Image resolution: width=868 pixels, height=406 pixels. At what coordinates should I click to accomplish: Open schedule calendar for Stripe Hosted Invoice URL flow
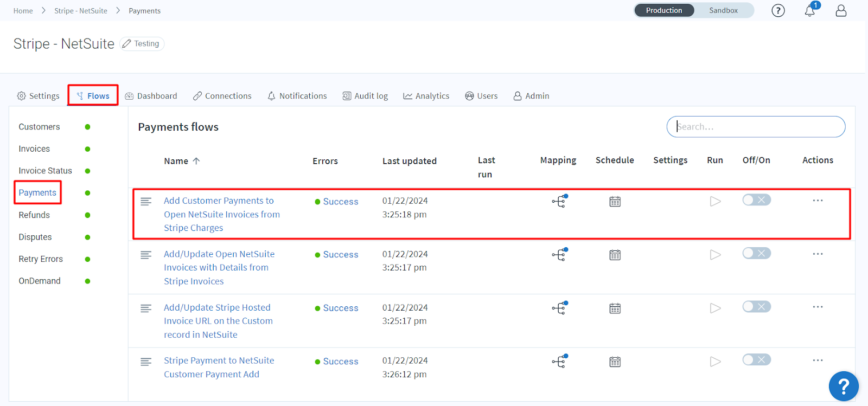pyautogui.click(x=615, y=308)
